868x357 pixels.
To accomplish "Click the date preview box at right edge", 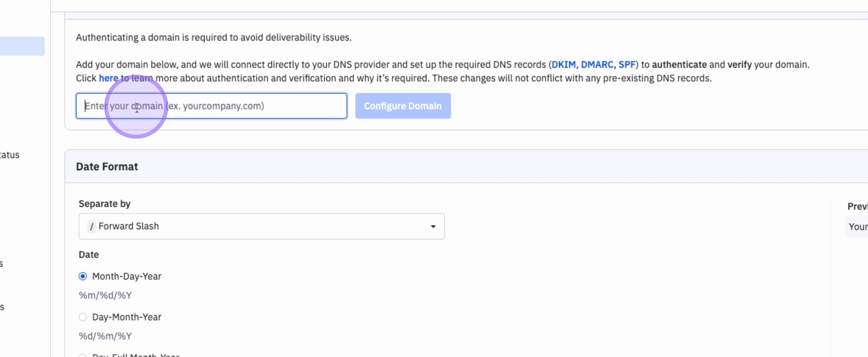I will 857,227.
